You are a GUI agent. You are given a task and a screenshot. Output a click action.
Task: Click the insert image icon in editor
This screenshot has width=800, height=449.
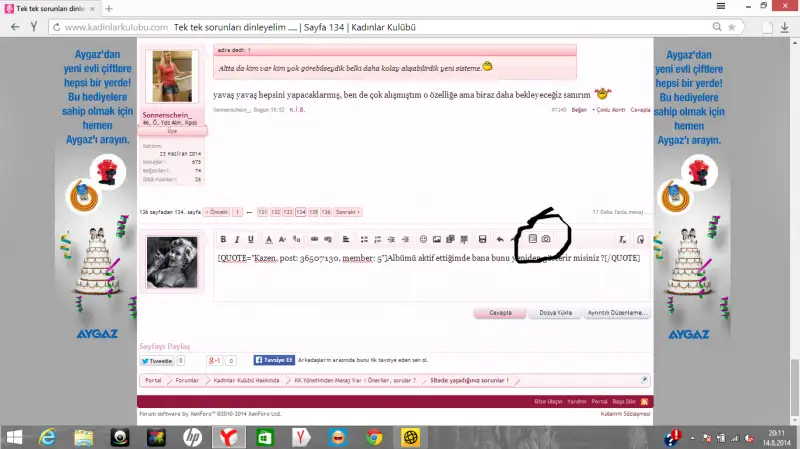click(x=437, y=240)
